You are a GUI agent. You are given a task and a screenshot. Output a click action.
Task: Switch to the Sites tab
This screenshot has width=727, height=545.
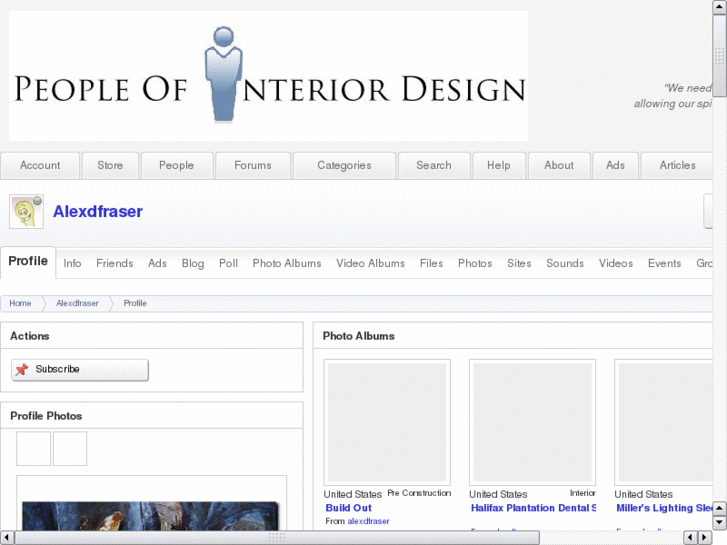tap(519, 263)
